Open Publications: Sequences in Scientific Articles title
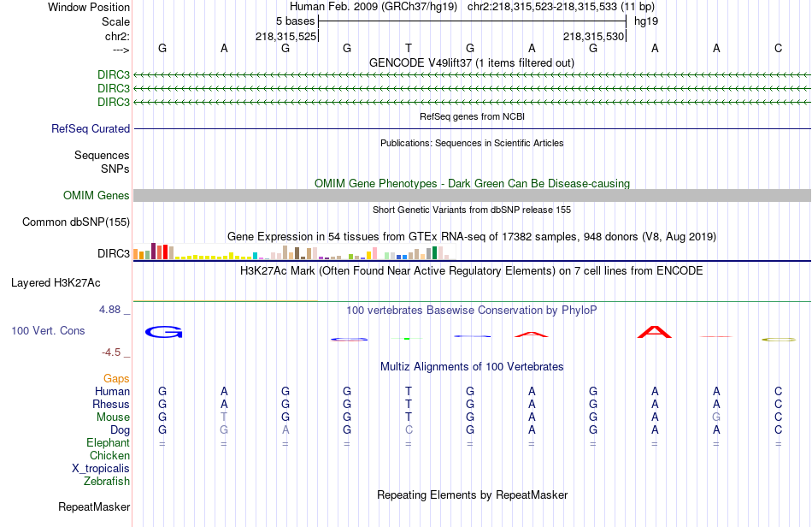 pyautogui.click(x=472, y=143)
